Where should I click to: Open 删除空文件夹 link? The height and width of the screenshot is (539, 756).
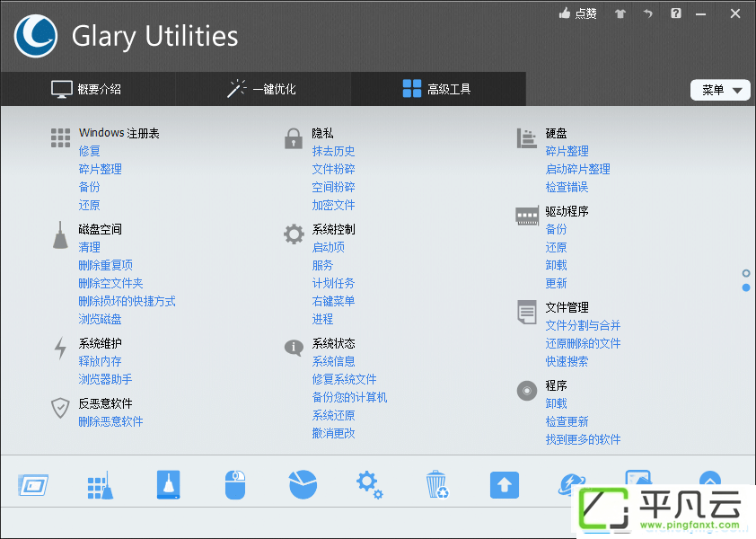[x=111, y=283]
